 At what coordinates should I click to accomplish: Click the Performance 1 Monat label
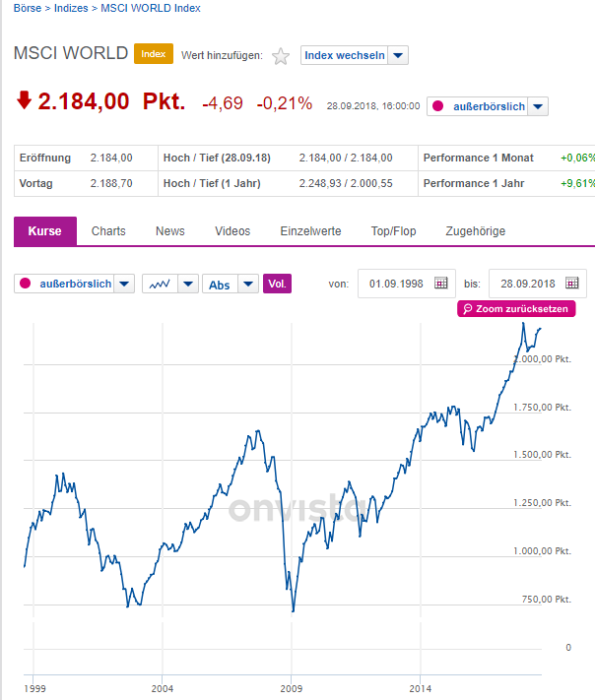click(479, 158)
